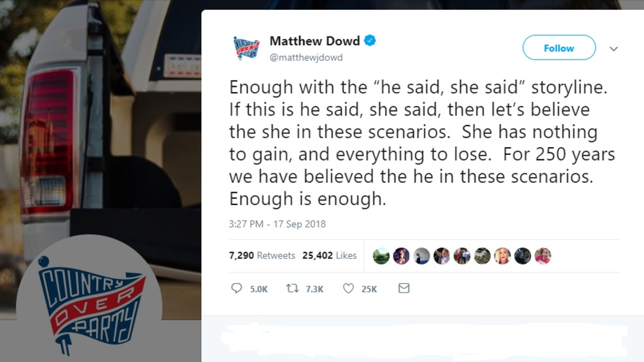Like the tweet with heart icon
This screenshot has height=362, width=644.
pos(348,288)
